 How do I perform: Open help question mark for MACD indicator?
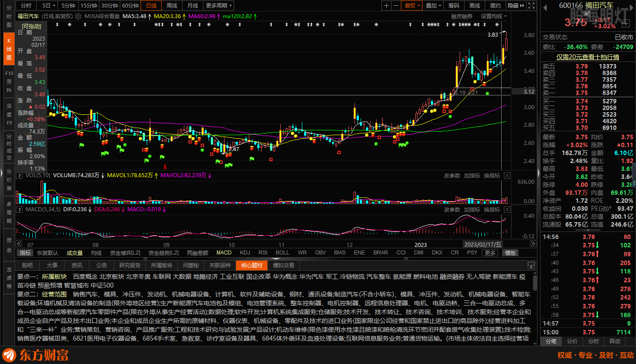tap(19, 209)
